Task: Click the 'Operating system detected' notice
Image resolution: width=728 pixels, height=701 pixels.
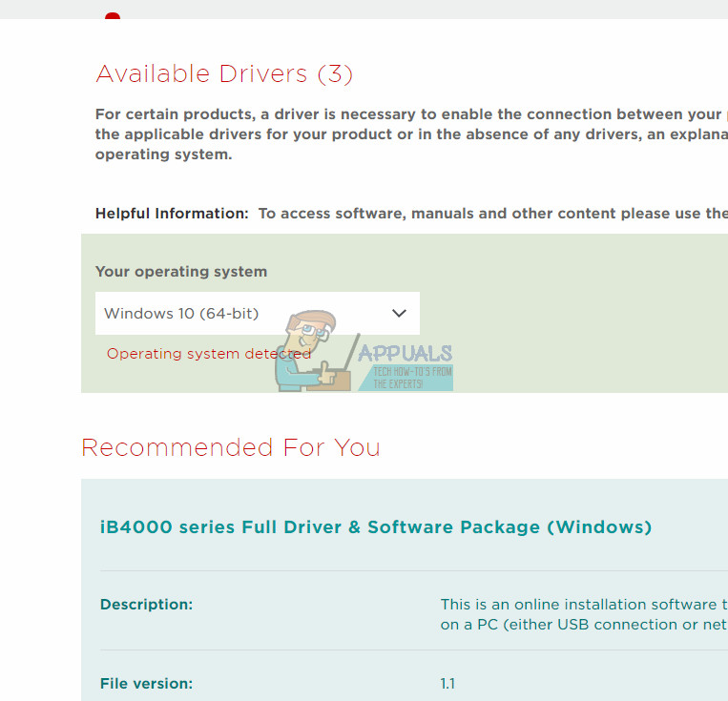Action: [208, 354]
